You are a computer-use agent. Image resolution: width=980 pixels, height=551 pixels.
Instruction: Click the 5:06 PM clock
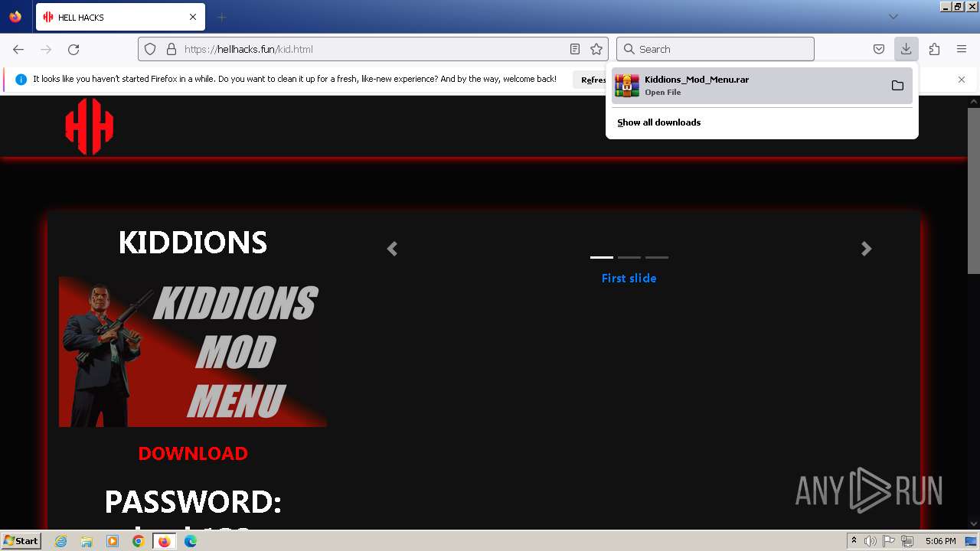(x=940, y=541)
